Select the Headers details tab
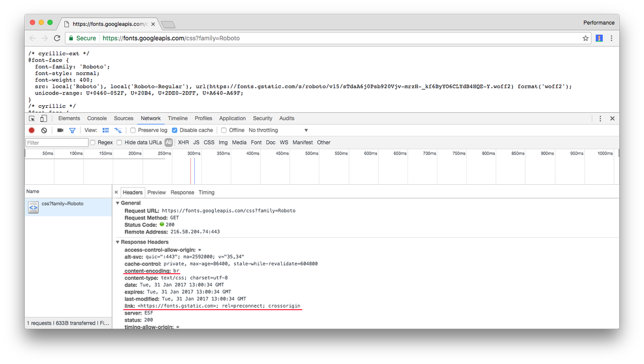Image resolution: width=644 pixels, height=364 pixels. (x=133, y=192)
